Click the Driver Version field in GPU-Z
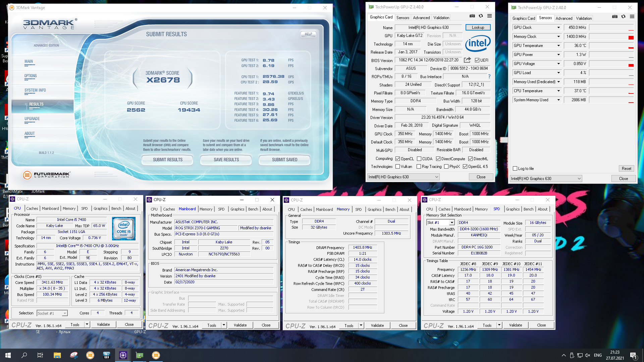Viewport: 644px width, 362px height. pos(442,117)
